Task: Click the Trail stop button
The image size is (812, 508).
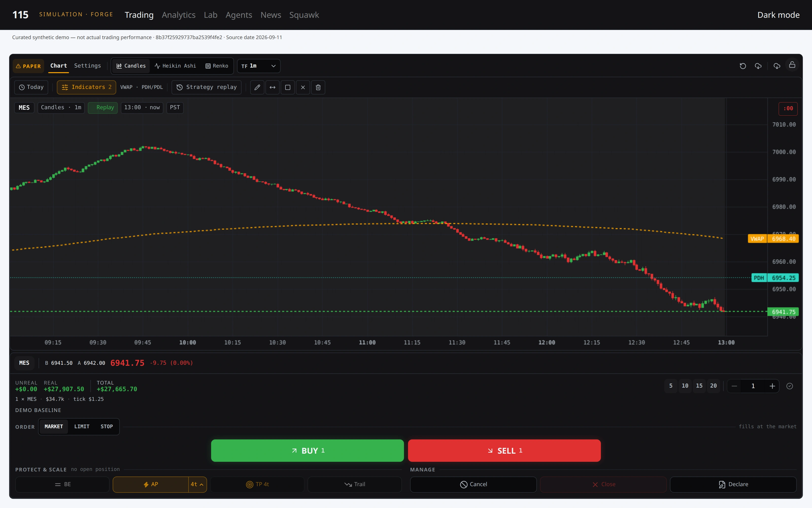Action: (355, 484)
